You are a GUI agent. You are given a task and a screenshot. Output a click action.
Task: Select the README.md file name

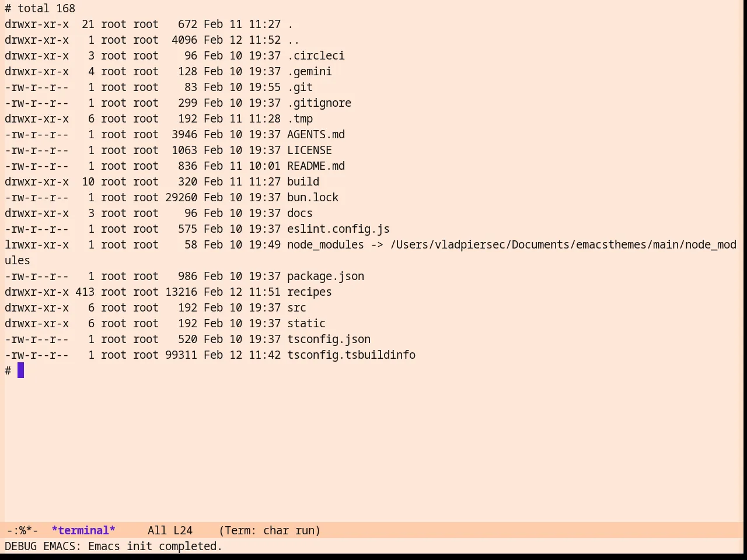(x=316, y=166)
